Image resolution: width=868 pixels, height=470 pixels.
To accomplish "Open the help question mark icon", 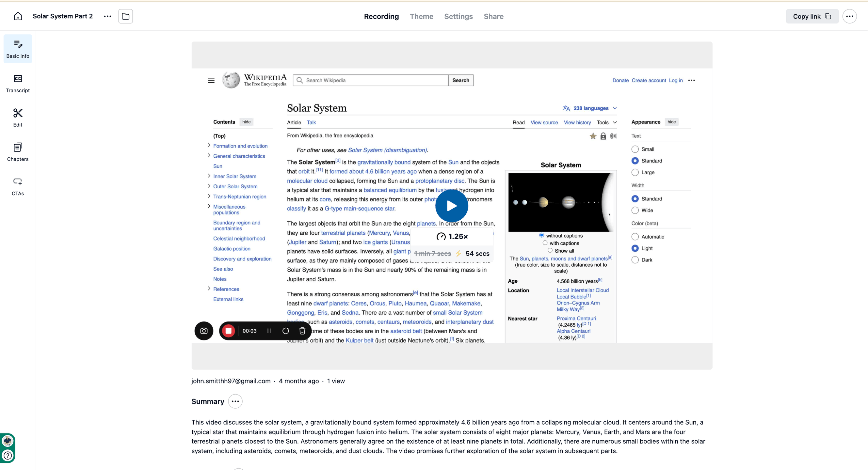I will [8, 456].
